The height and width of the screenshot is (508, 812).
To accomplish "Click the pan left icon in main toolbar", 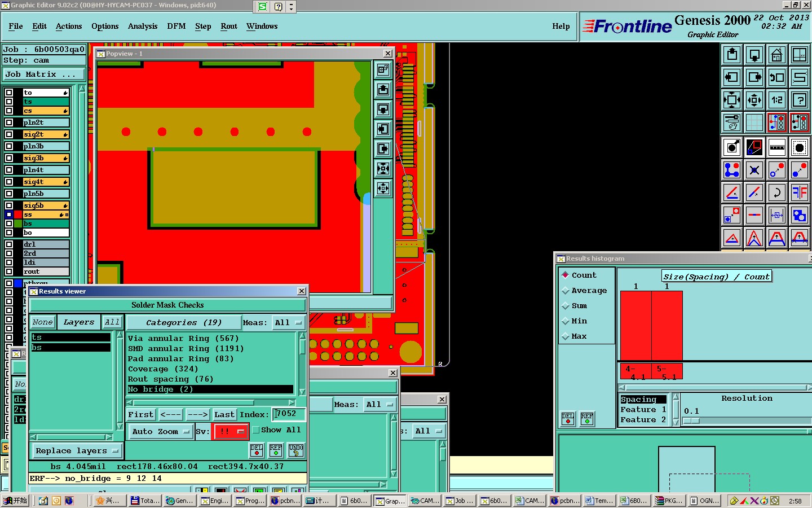I will pos(732,77).
